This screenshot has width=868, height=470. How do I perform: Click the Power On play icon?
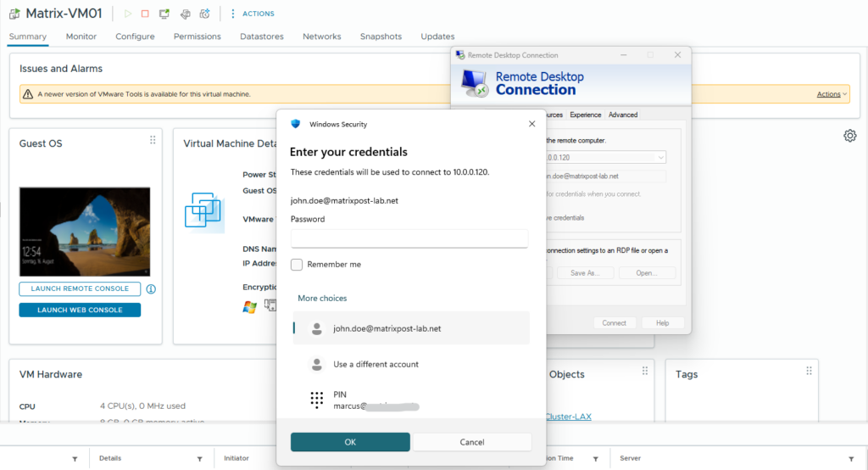pos(128,14)
